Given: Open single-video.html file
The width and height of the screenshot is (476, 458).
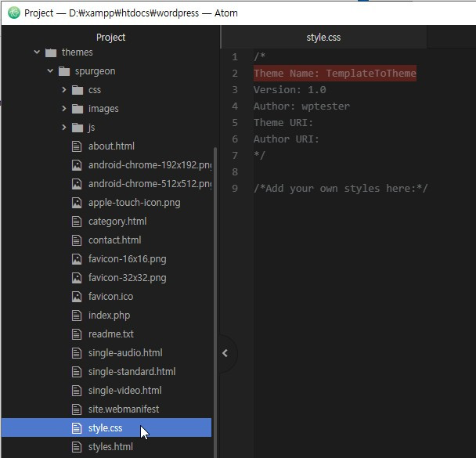Looking at the screenshot, I should tap(124, 391).
